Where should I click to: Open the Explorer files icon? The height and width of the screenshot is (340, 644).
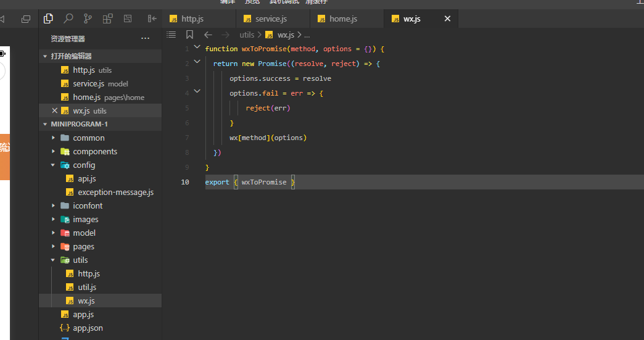[48, 19]
